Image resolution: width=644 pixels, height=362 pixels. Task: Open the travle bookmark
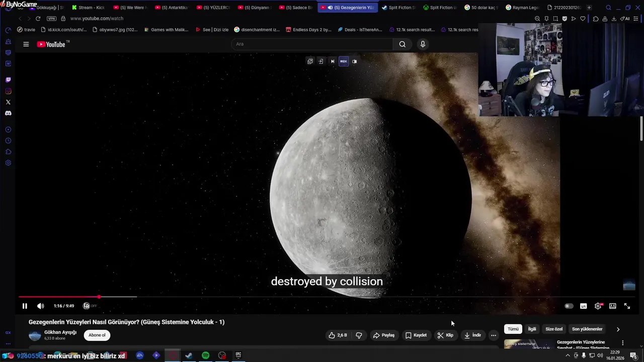click(x=26, y=30)
